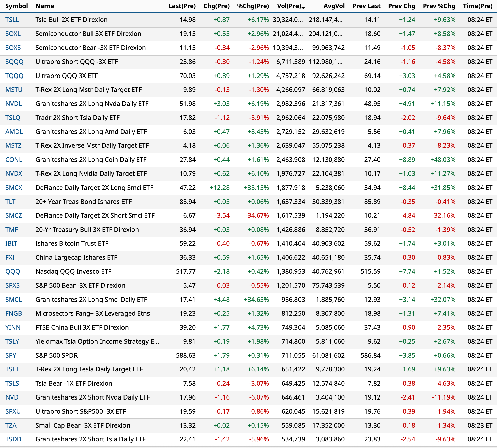The image size is (497, 448).
Task: Sort by Prev %Chg column header
Action: [439, 6]
